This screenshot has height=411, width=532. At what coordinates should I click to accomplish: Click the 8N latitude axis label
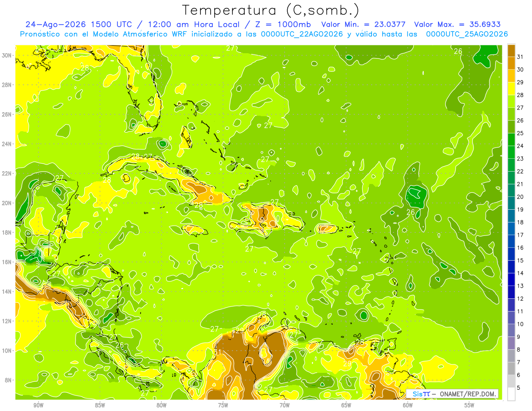tap(9, 380)
